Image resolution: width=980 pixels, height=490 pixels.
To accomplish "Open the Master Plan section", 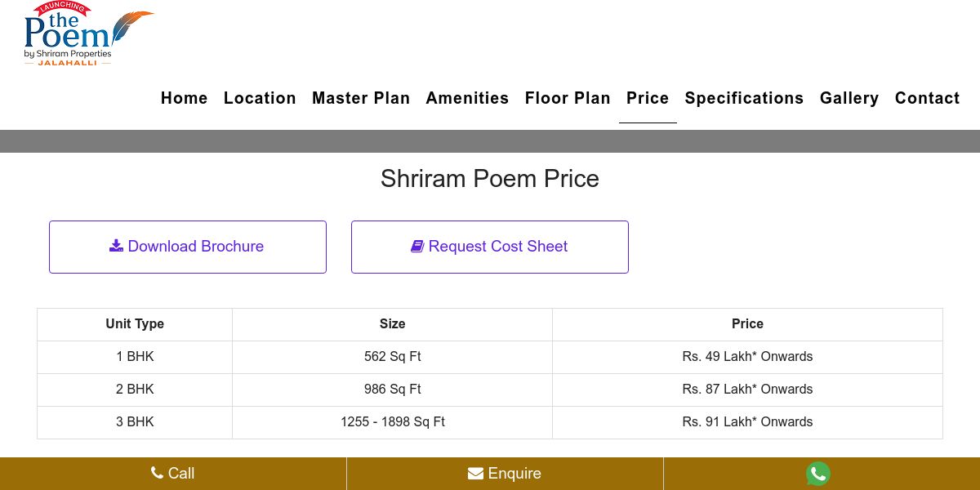I will tap(361, 98).
